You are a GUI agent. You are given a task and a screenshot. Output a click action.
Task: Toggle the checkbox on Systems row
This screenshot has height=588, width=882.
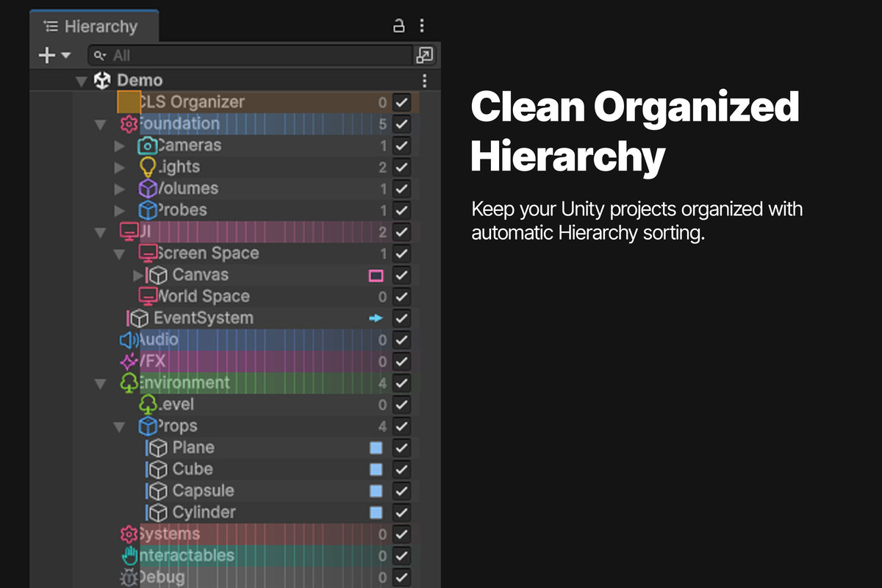[x=401, y=534]
